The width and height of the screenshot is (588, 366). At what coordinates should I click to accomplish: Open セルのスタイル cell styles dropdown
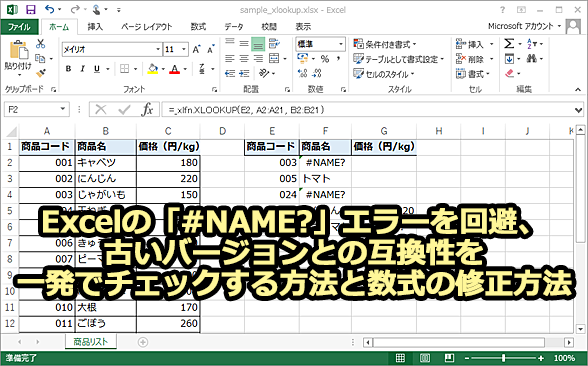[x=384, y=74]
